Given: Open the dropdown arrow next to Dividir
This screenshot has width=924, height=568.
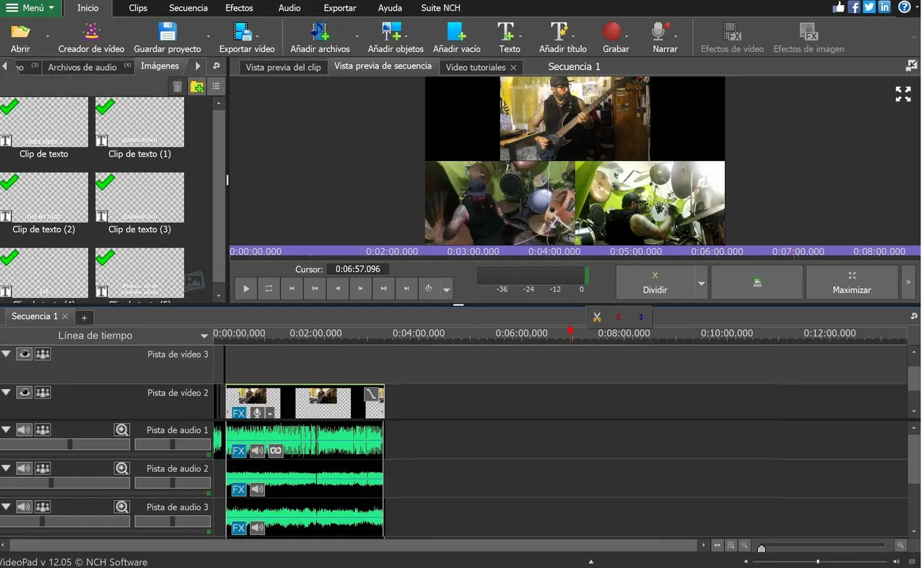Looking at the screenshot, I should 701,284.
